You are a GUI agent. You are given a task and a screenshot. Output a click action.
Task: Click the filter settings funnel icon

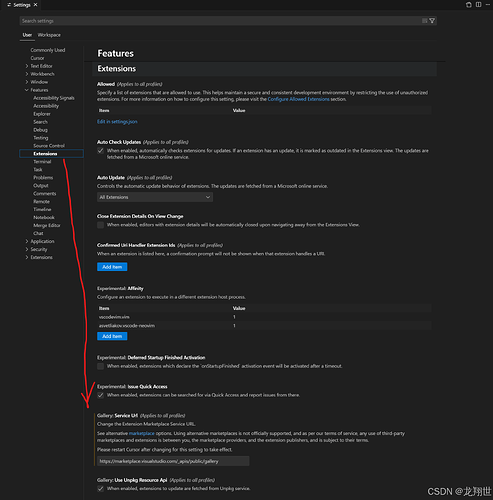tap(432, 21)
